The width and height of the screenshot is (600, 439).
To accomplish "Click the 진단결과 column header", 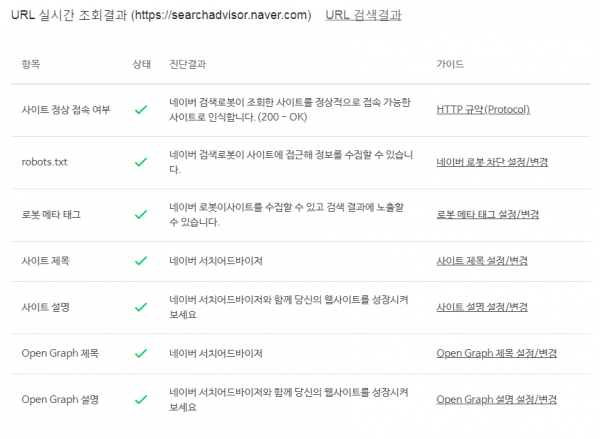I will pyautogui.click(x=188, y=64).
